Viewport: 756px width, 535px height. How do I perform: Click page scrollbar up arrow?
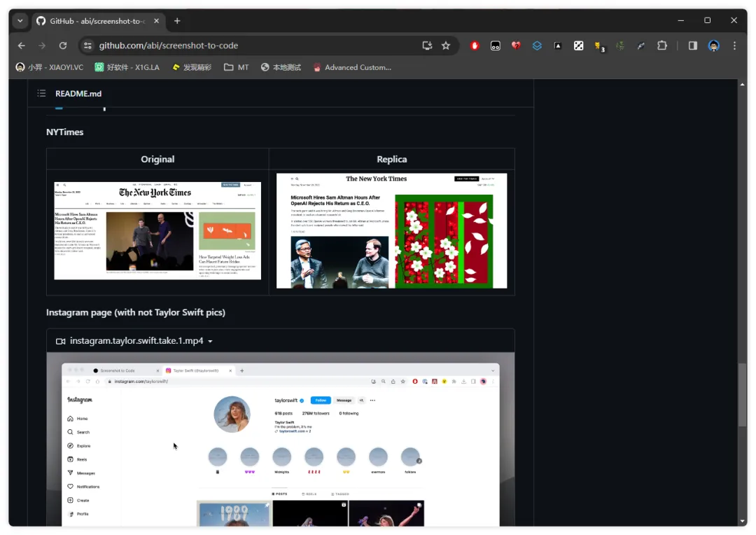[x=742, y=85]
